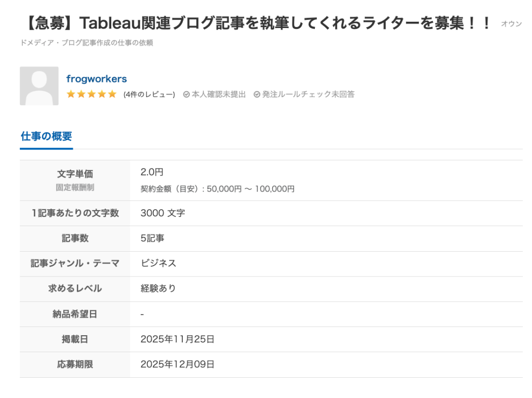Click the check icon beside 発注ルールチェック未回答

[x=257, y=94]
